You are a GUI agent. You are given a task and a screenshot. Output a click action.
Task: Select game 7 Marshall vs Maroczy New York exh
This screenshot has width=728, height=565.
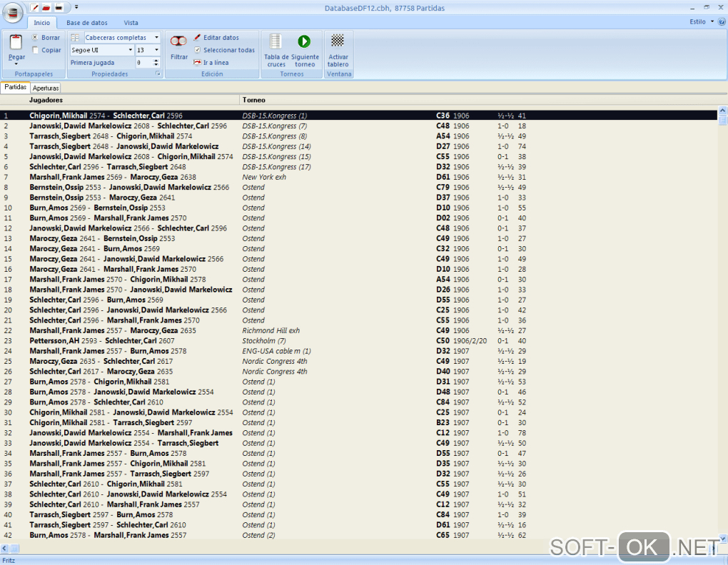coord(358,177)
